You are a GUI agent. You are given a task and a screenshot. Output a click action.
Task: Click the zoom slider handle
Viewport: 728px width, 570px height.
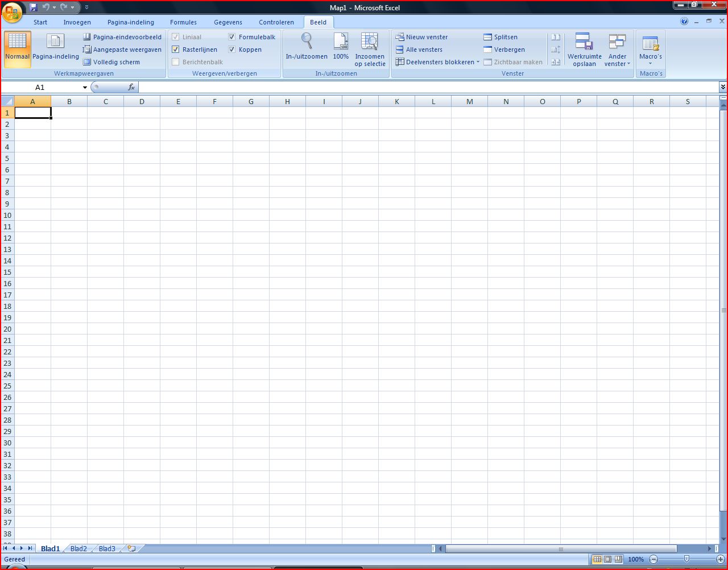point(686,559)
